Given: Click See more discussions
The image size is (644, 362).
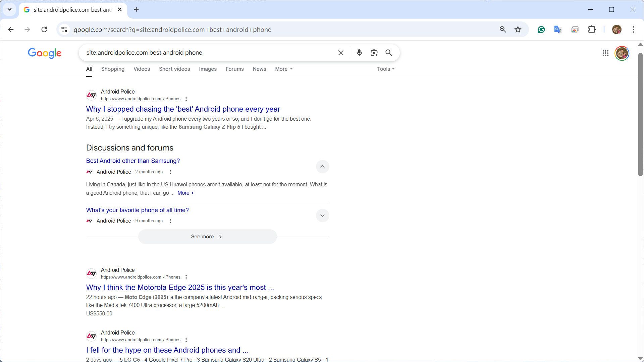Looking at the screenshot, I should click(207, 236).
